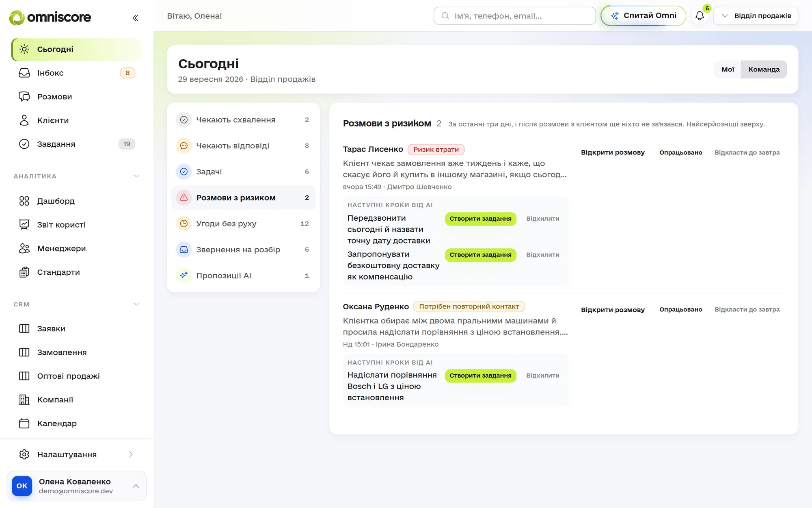This screenshot has width=812, height=508.
Task: Click the Ризик втрати tag
Action: click(436, 150)
